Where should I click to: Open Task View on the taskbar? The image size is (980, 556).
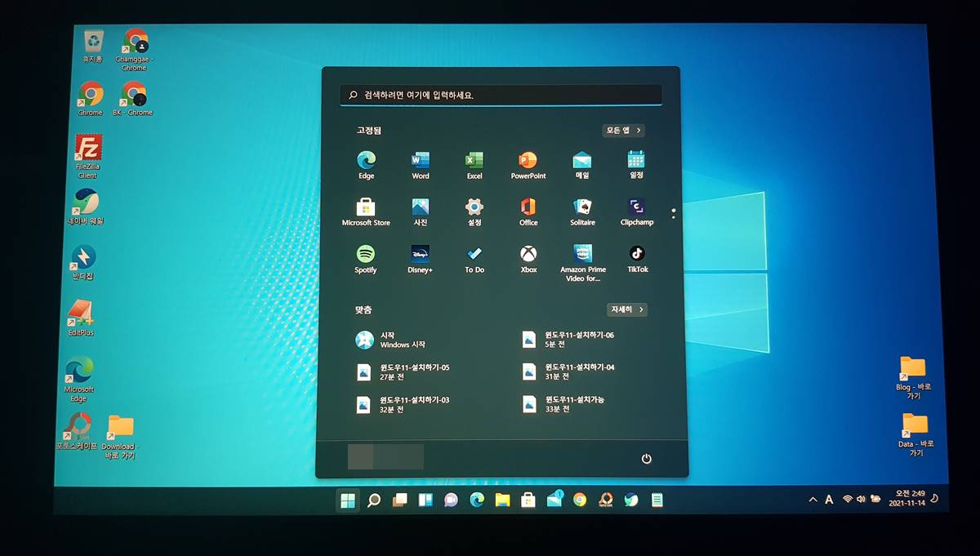click(x=399, y=500)
